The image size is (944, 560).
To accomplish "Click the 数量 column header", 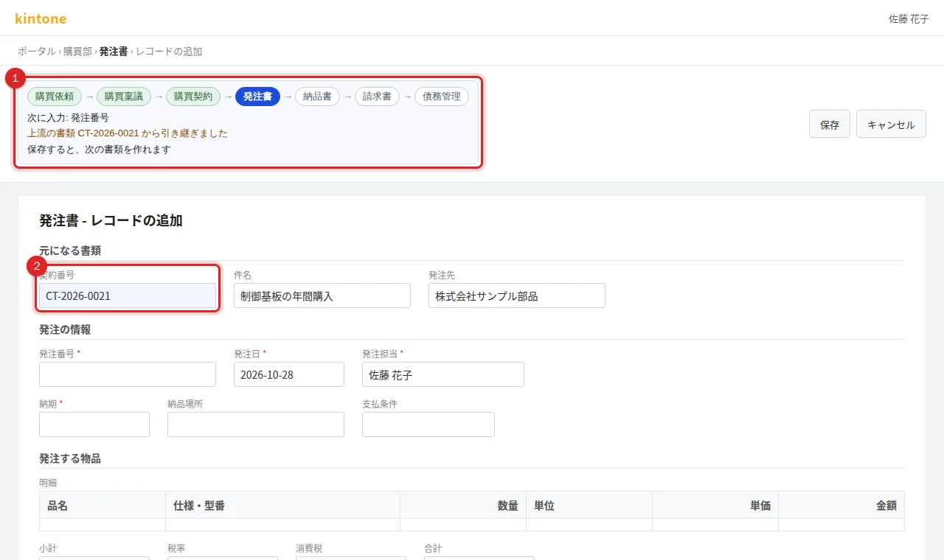I will click(x=463, y=505).
